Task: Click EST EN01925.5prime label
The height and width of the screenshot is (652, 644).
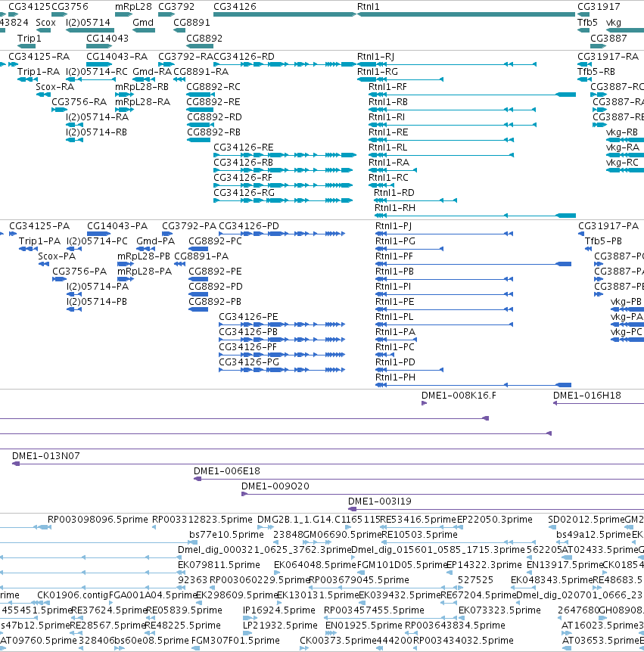Action: 363,626
